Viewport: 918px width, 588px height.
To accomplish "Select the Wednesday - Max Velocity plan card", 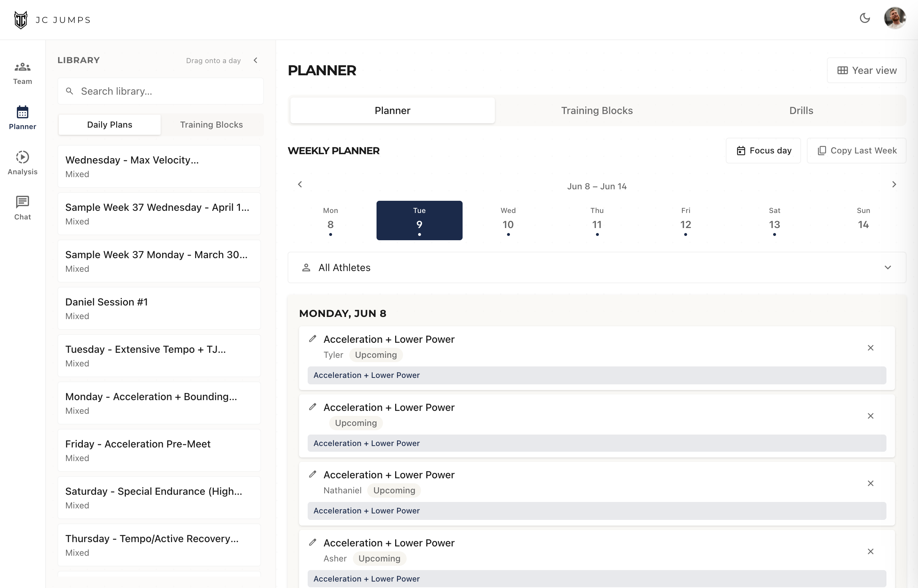I will [159, 166].
